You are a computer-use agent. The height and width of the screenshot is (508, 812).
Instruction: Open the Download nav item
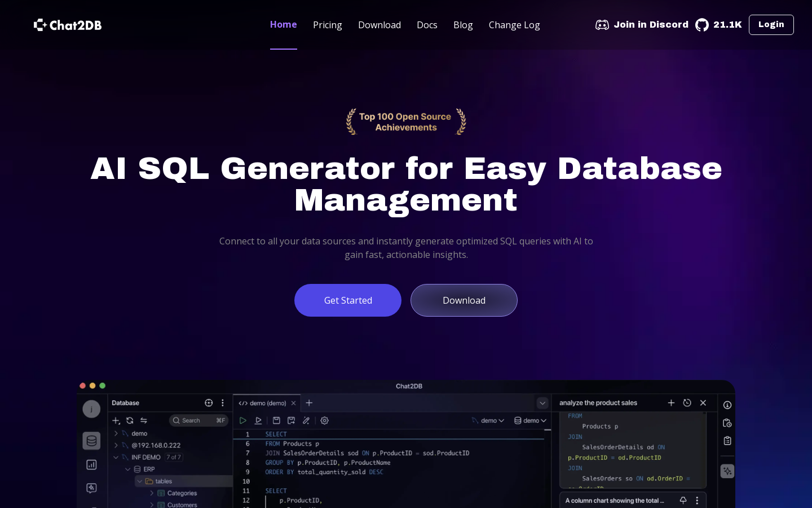379,25
